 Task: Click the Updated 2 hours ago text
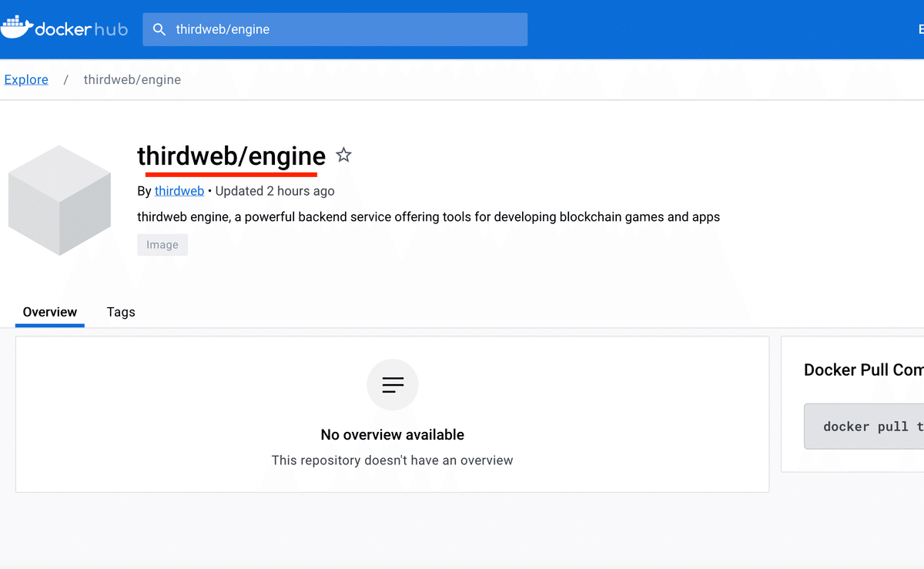[x=275, y=191]
